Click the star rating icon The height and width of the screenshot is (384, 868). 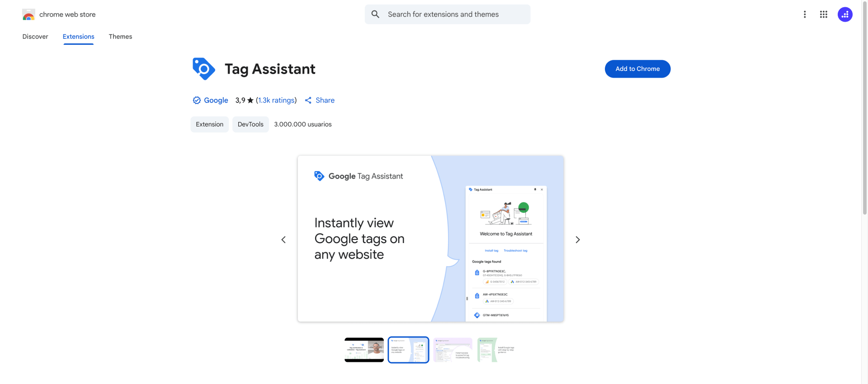[x=250, y=100]
